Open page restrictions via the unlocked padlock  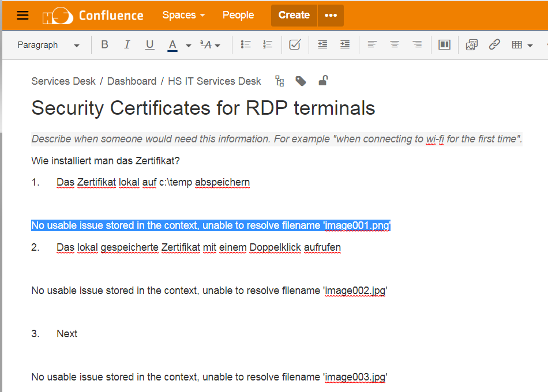point(323,81)
